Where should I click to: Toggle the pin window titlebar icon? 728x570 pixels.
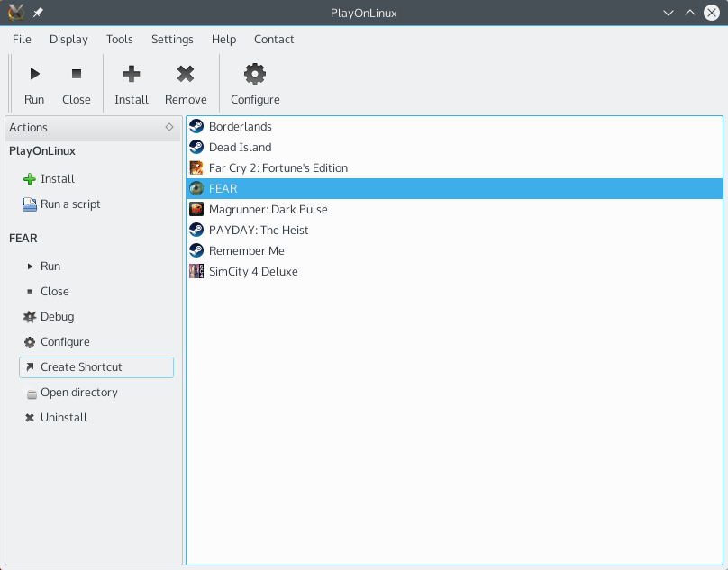[x=38, y=13]
